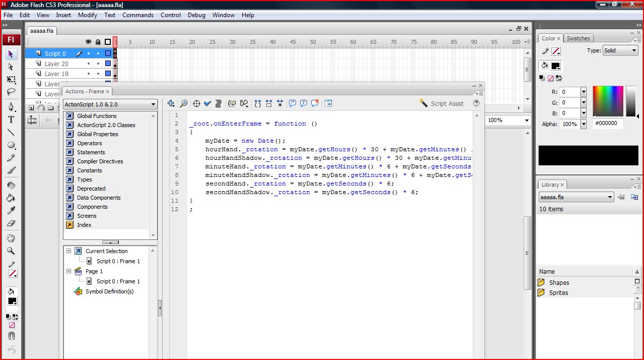
Task: Open Actions panel help icon
Action: point(476,103)
